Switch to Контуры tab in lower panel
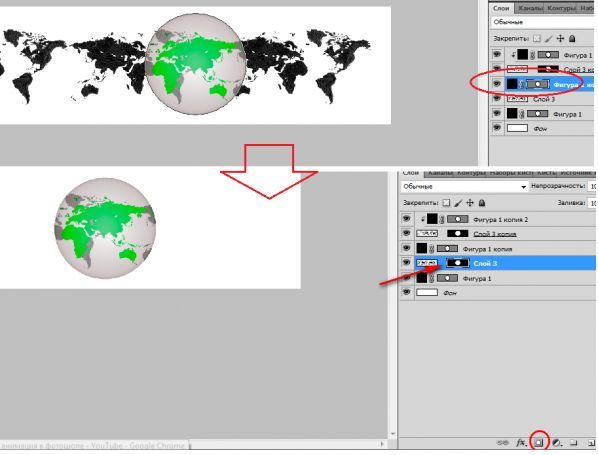This screenshot has width=598, height=455. point(471,173)
